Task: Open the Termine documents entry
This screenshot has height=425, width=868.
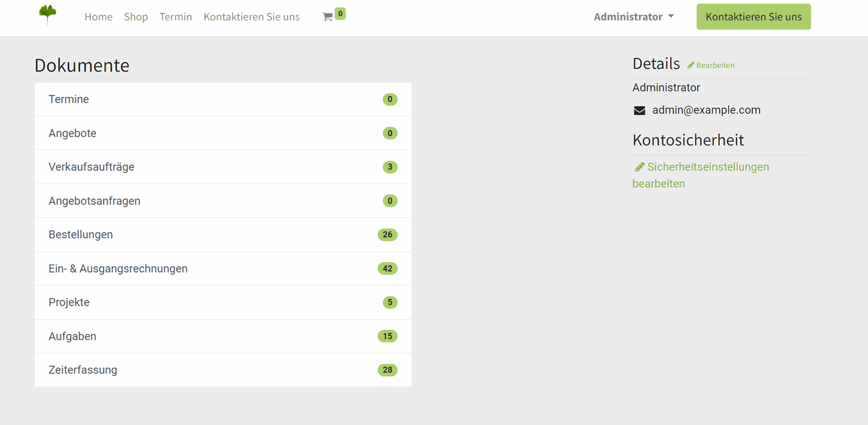Action: (68, 100)
